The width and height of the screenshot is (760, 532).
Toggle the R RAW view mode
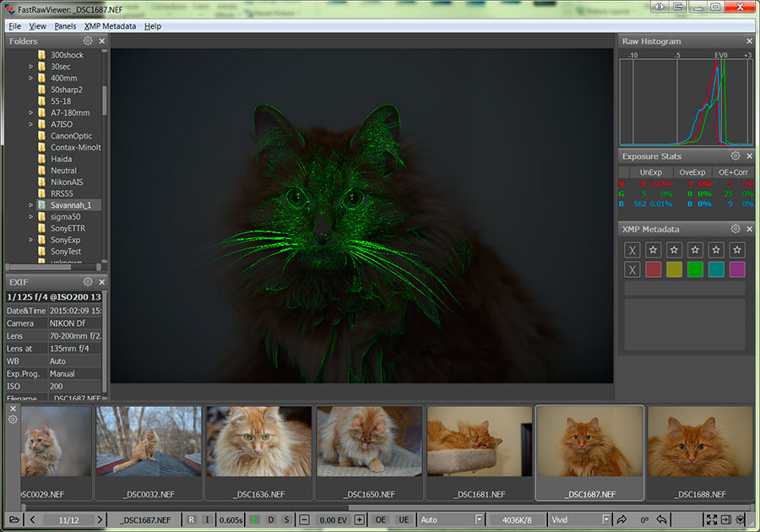click(192, 519)
